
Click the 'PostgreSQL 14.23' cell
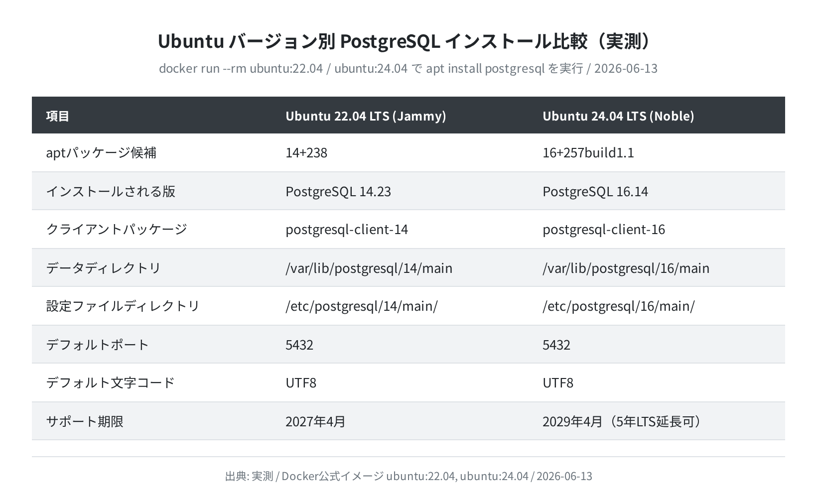[x=338, y=191]
